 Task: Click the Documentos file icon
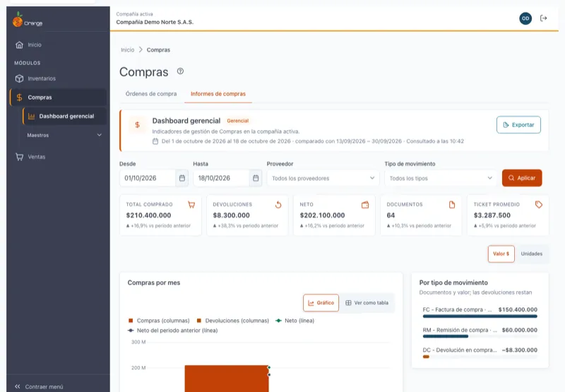[452, 205]
